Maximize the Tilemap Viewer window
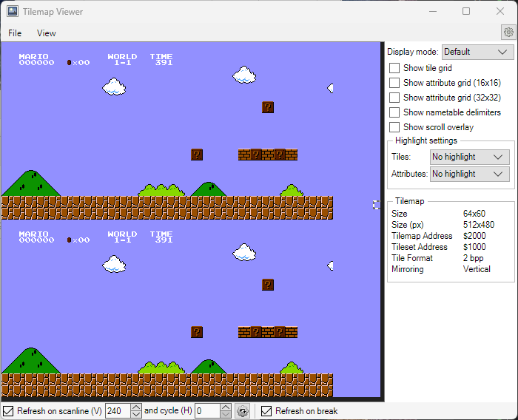518x420 pixels. (466, 11)
